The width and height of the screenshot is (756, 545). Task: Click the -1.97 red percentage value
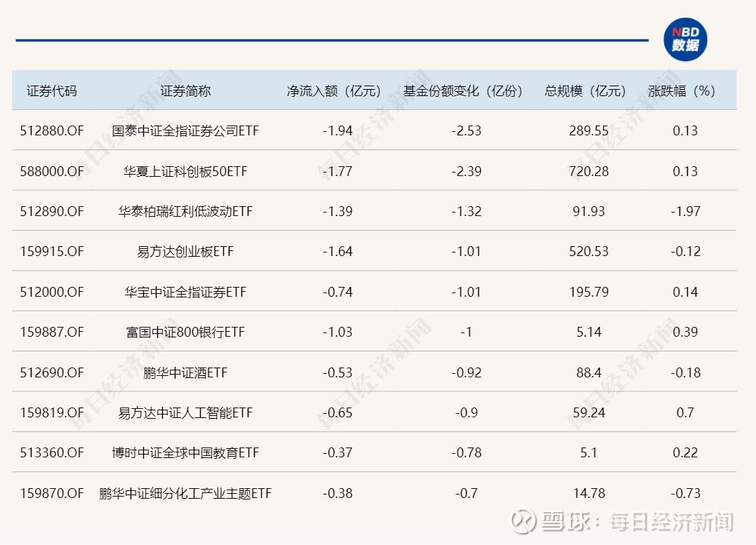pos(687,211)
